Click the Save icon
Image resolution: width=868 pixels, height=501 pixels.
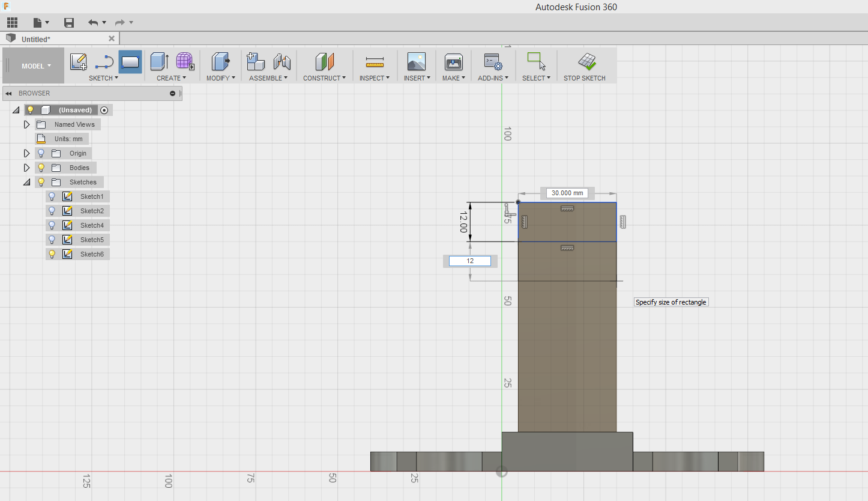coord(69,23)
